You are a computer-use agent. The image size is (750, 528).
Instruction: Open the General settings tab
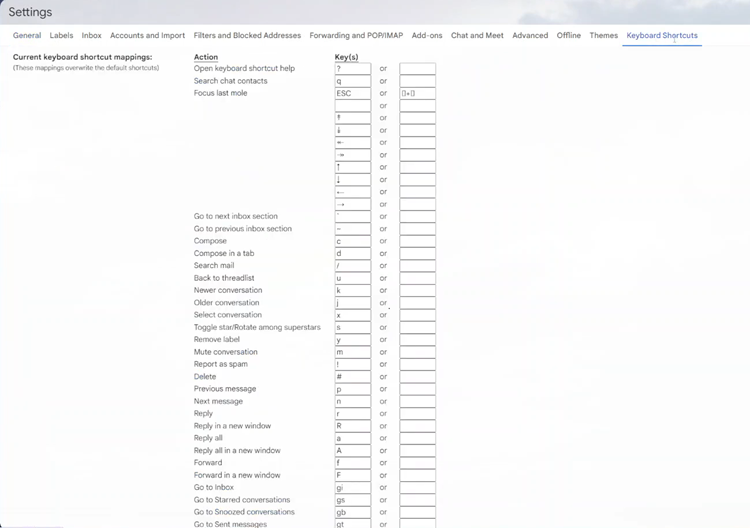(27, 36)
